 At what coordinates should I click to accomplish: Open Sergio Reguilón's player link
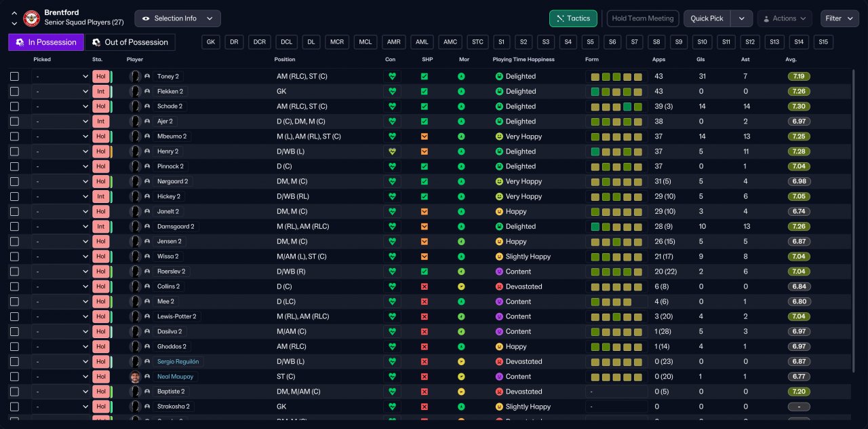point(178,362)
